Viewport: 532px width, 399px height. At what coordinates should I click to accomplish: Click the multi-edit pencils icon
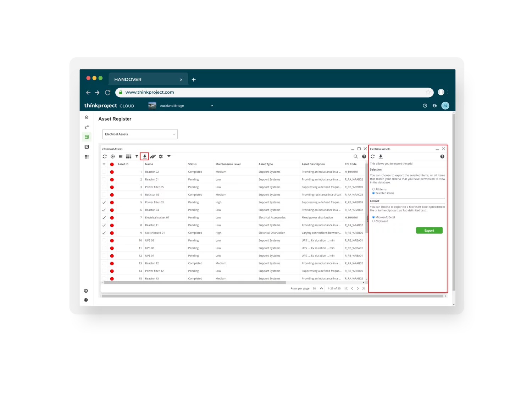[153, 156]
